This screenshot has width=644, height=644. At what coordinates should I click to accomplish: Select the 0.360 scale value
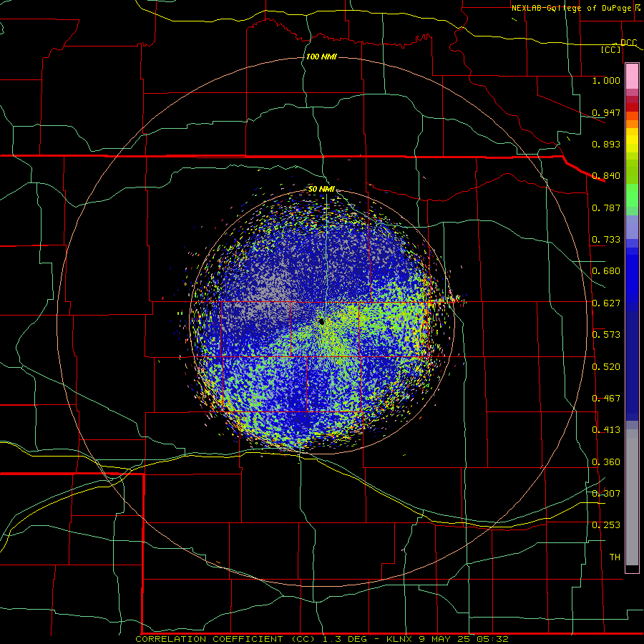(606, 462)
